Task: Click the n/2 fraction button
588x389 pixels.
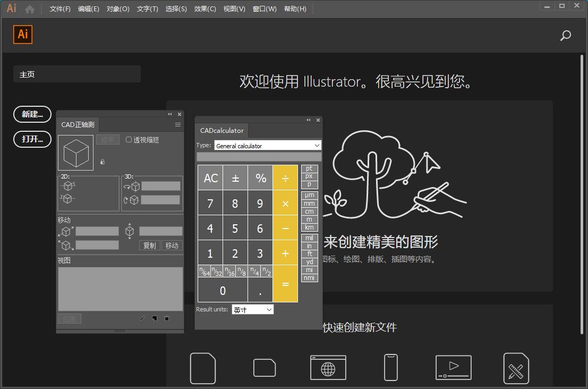Action: pyautogui.click(x=267, y=272)
